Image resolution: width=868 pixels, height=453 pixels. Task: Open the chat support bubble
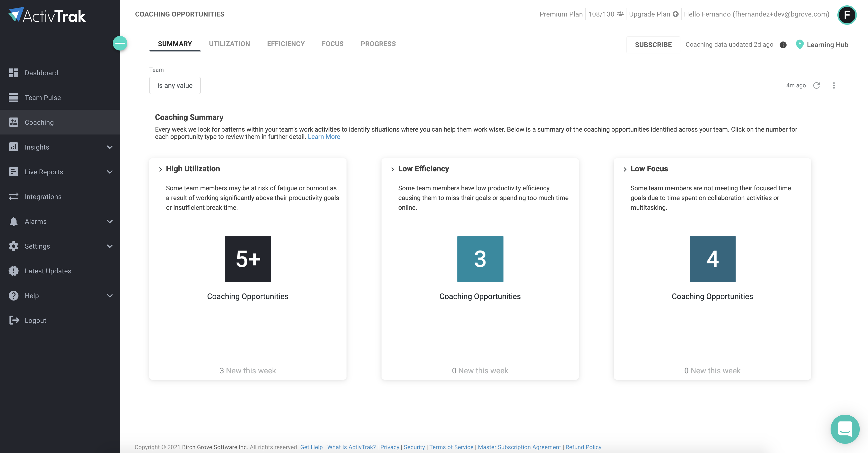845,429
